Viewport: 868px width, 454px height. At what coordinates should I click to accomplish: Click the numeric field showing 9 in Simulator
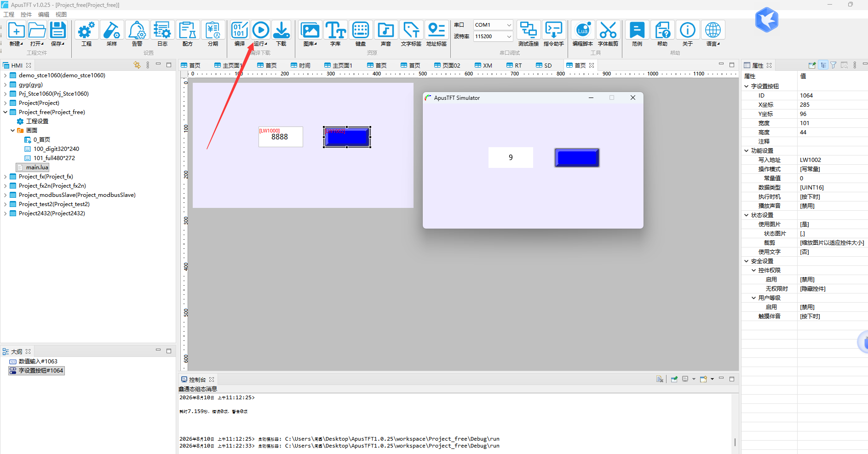point(511,157)
